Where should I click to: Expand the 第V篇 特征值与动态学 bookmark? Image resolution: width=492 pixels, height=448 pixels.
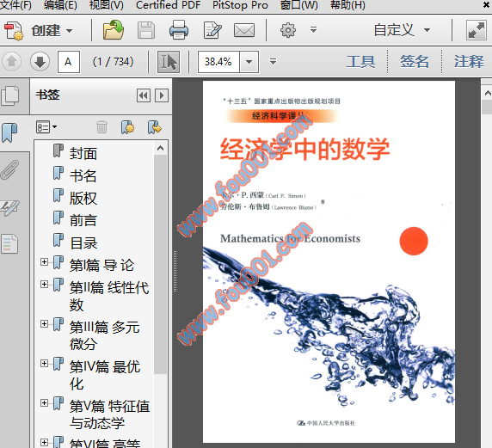44,402
